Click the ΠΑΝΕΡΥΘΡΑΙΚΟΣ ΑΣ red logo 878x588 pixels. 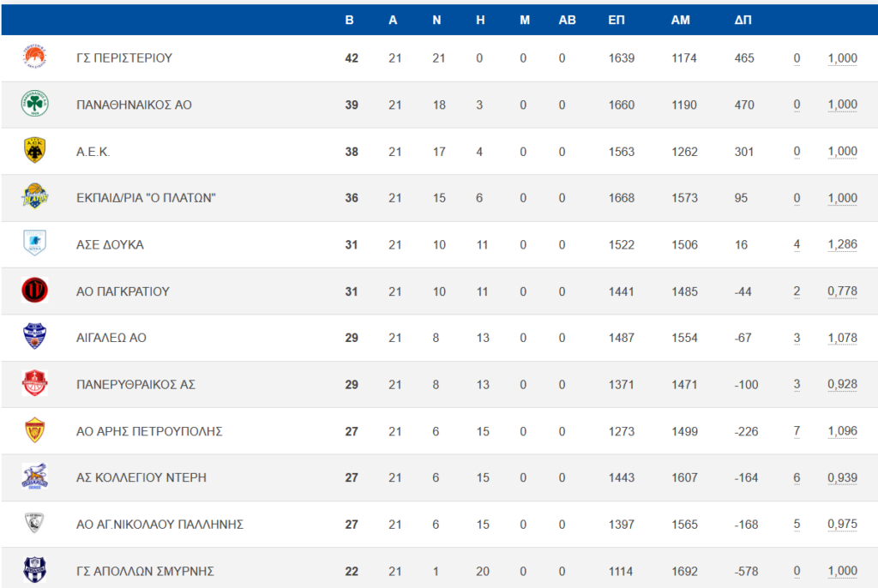(34, 384)
